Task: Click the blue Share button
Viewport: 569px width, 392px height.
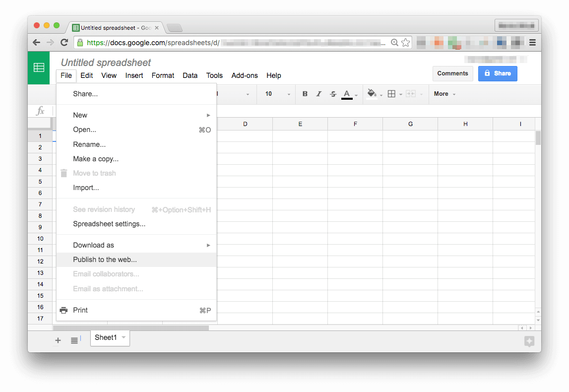Action: [x=498, y=73]
